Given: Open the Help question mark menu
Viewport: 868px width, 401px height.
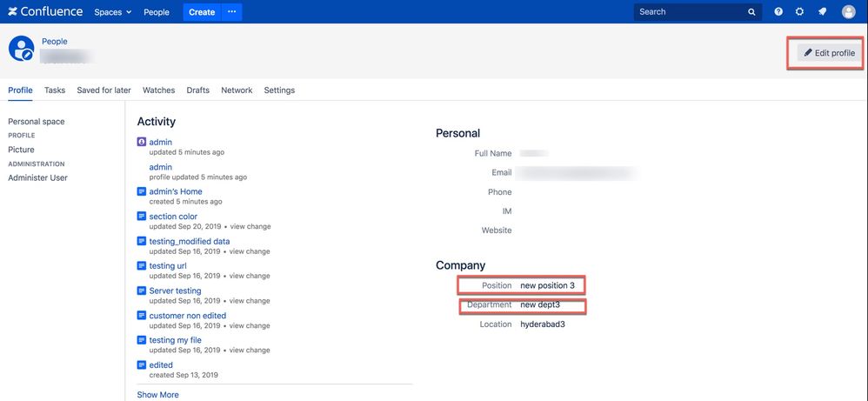Looking at the screenshot, I should [x=779, y=11].
